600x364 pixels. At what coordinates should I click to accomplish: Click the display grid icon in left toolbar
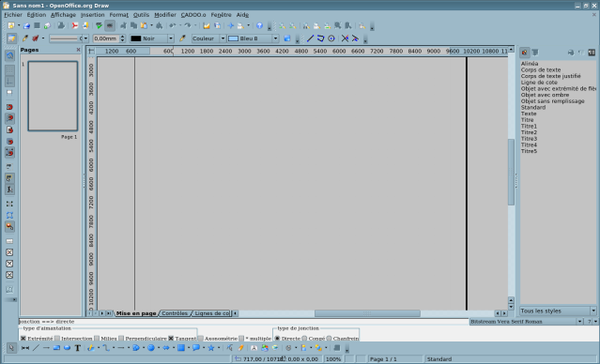pyautogui.click(x=9, y=70)
